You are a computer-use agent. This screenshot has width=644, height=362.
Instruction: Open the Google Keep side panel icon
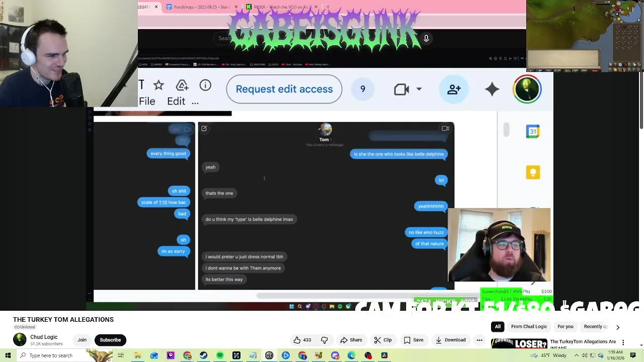coord(533,172)
